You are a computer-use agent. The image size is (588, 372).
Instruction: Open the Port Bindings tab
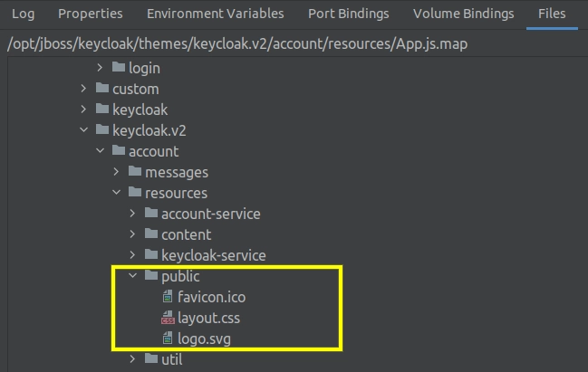click(349, 14)
